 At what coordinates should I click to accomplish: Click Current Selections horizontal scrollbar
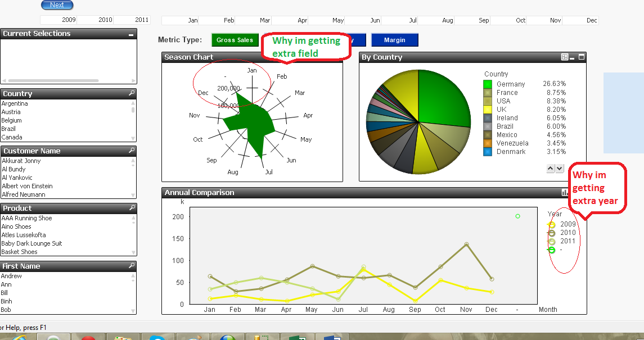(x=53, y=81)
